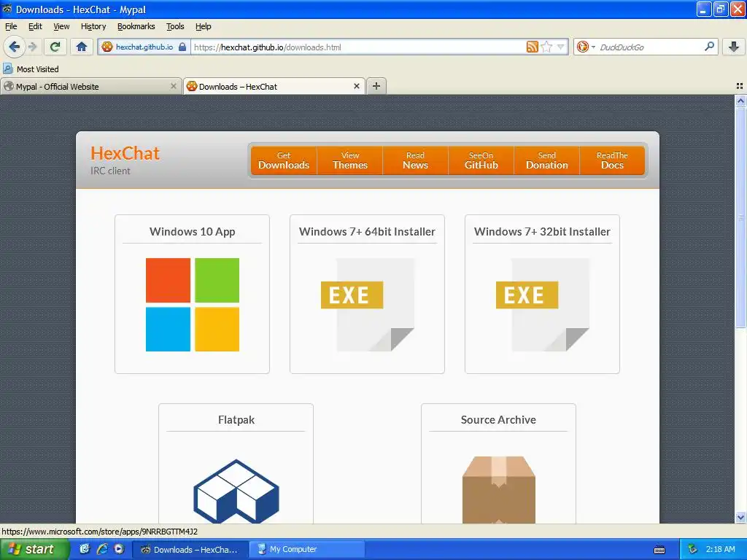Open the View menu

(61, 26)
